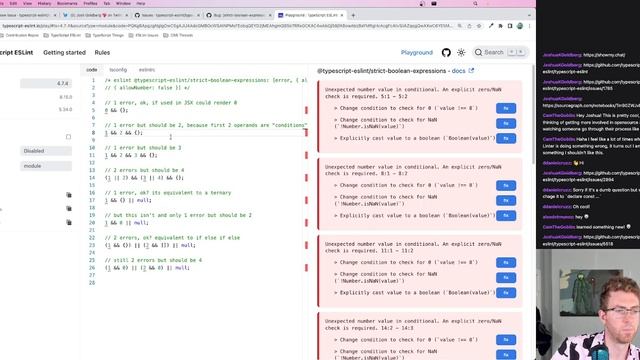Fix 5:1 error with value !== 0 check
Viewport: 640px width, 360px height.
click(506, 108)
